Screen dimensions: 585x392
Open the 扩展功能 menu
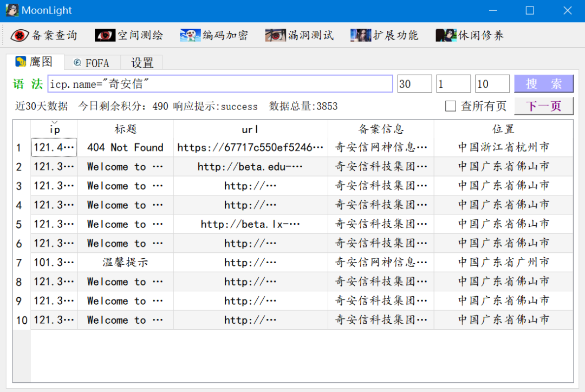click(385, 35)
